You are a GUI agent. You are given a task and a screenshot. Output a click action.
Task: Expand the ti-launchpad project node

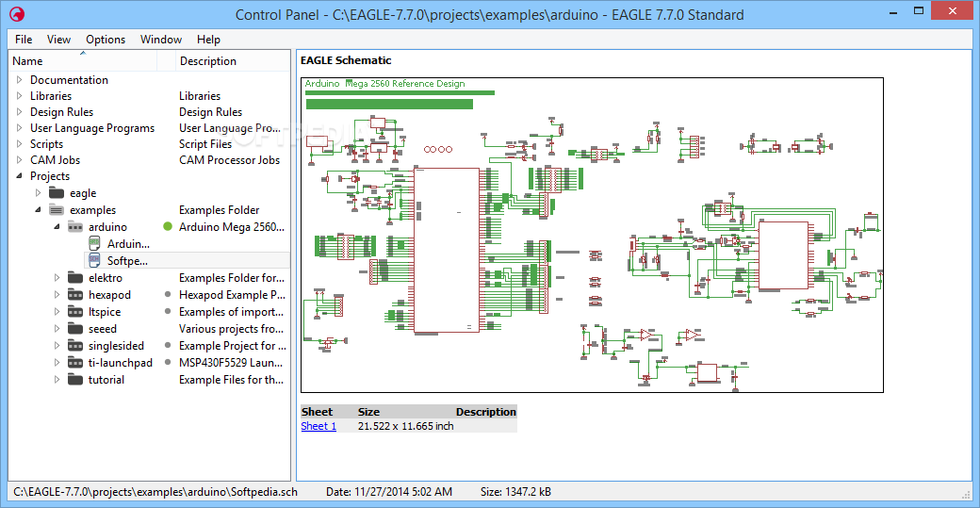pyautogui.click(x=57, y=362)
